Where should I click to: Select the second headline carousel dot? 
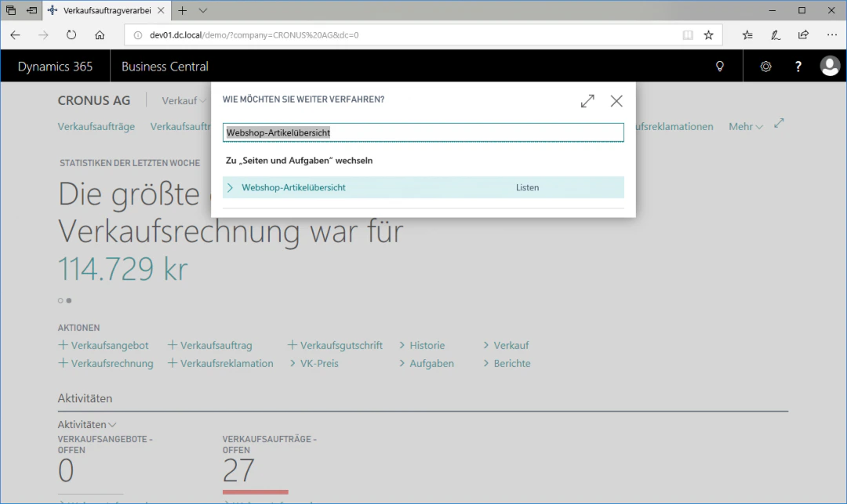coord(69,300)
